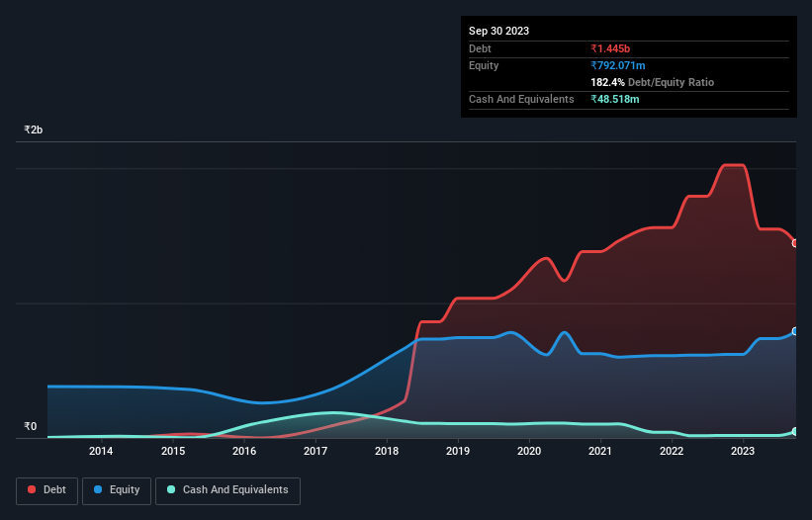Click the blue Equity endpoint marker
The width and height of the screenshot is (812, 520).
(x=795, y=331)
